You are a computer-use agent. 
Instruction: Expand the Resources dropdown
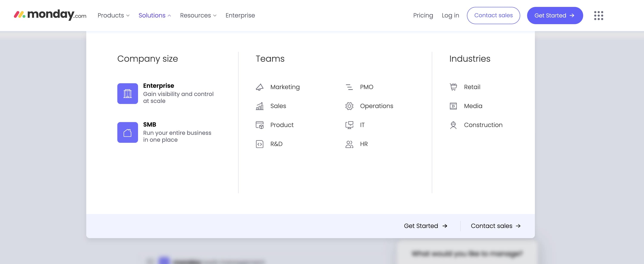click(198, 16)
